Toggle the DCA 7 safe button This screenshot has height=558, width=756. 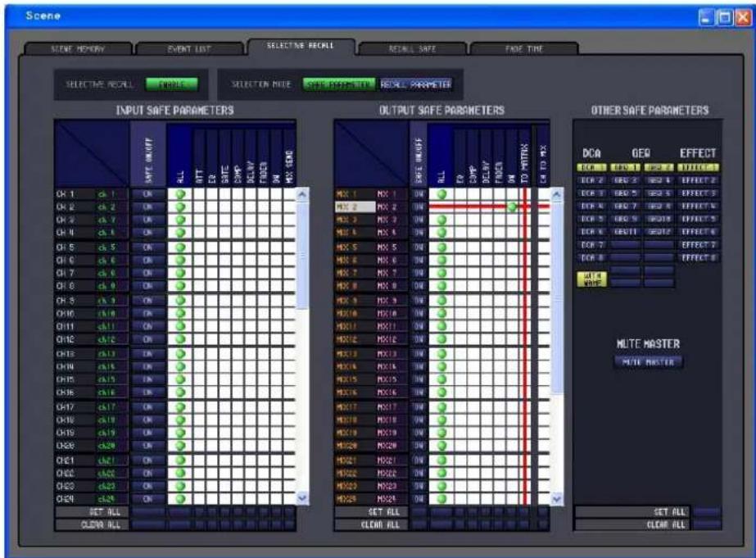pyautogui.click(x=591, y=245)
